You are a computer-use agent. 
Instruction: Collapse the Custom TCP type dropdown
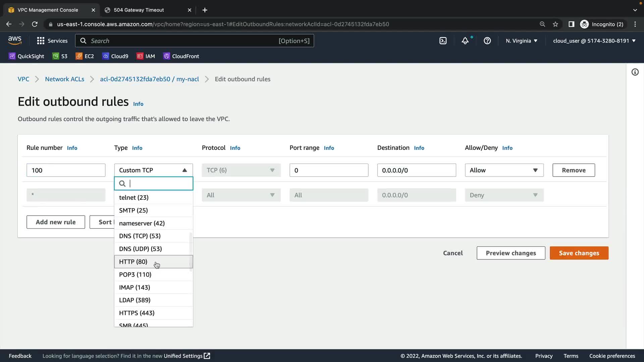tap(153, 170)
